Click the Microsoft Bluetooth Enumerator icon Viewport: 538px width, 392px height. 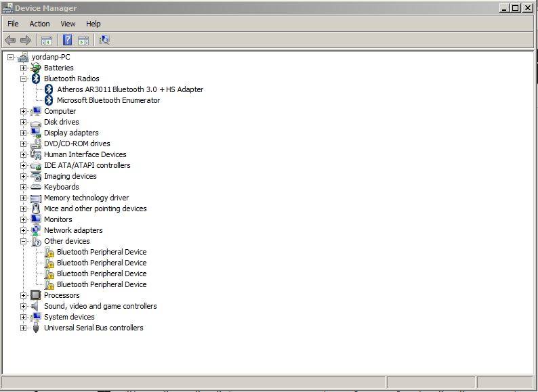(x=49, y=100)
